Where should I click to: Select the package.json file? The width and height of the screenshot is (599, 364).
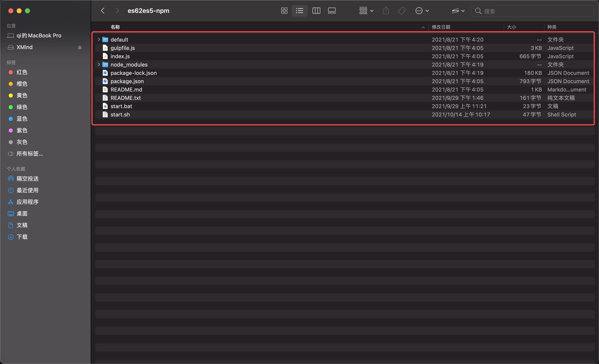127,81
